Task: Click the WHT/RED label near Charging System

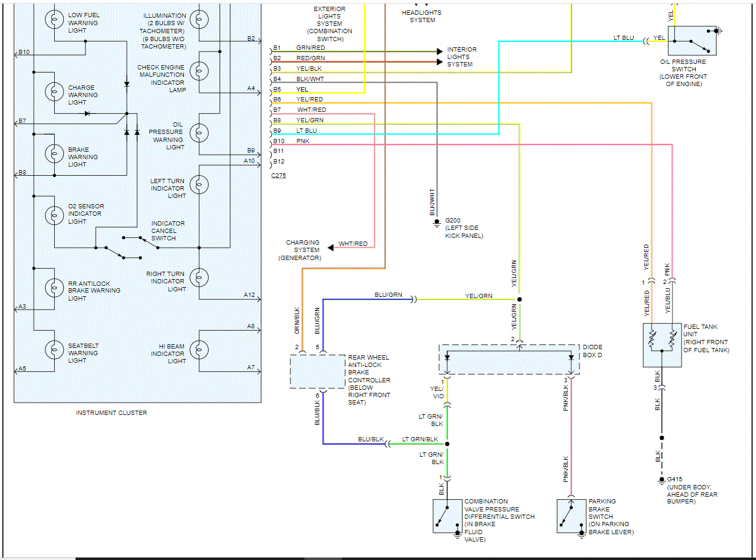Action: tap(353, 244)
